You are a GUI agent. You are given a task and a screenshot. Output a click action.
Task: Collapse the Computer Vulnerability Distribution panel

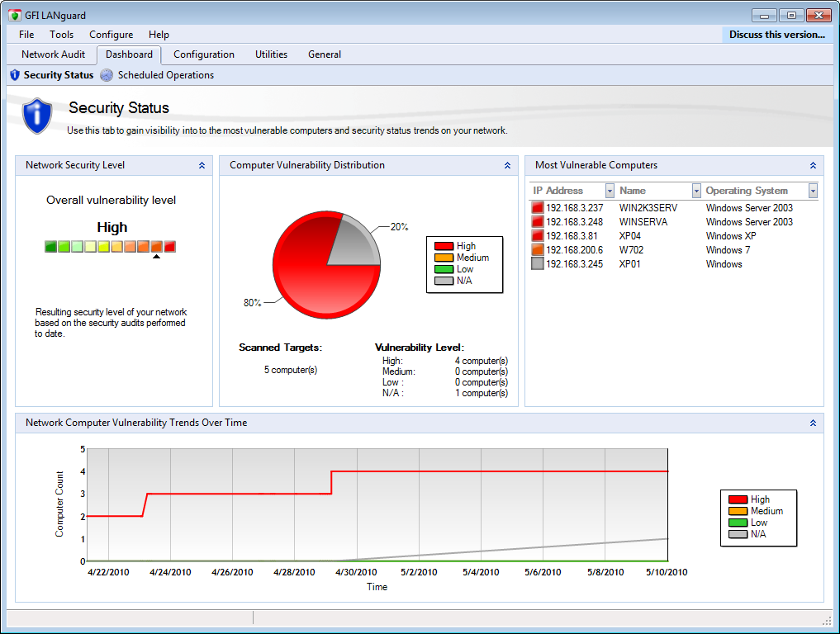point(507,165)
